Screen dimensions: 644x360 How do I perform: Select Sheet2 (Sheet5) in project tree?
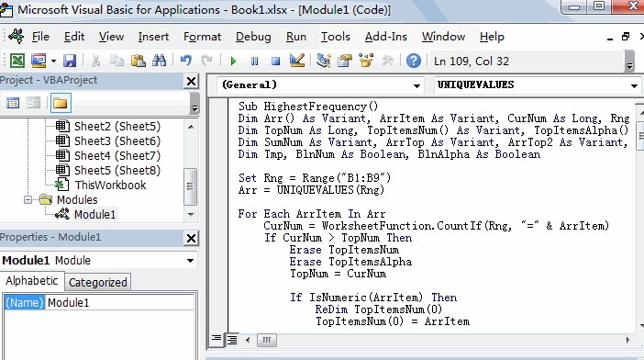pos(117,127)
